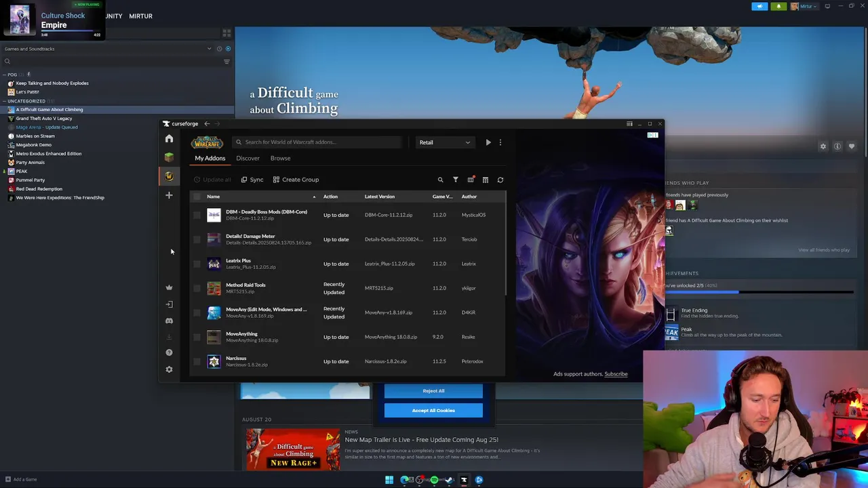Refresh the addon list
This screenshot has height=488, width=868.
(500, 180)
